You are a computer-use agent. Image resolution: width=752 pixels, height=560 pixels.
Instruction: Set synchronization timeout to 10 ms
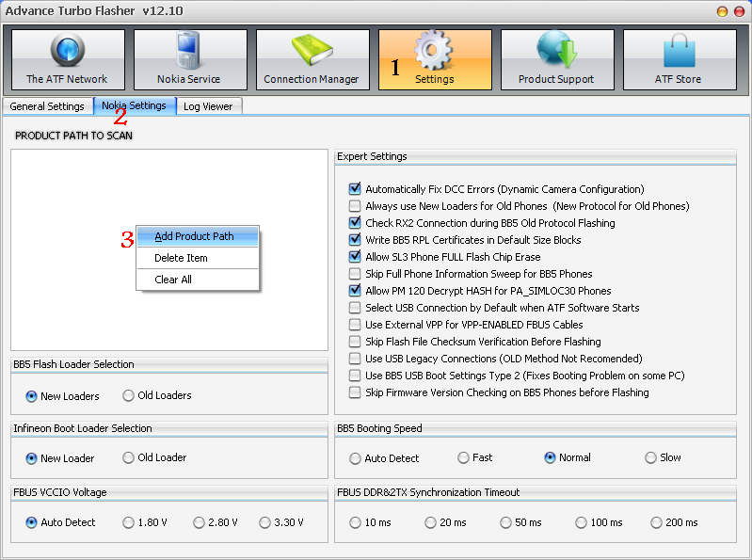pos(355,522)
